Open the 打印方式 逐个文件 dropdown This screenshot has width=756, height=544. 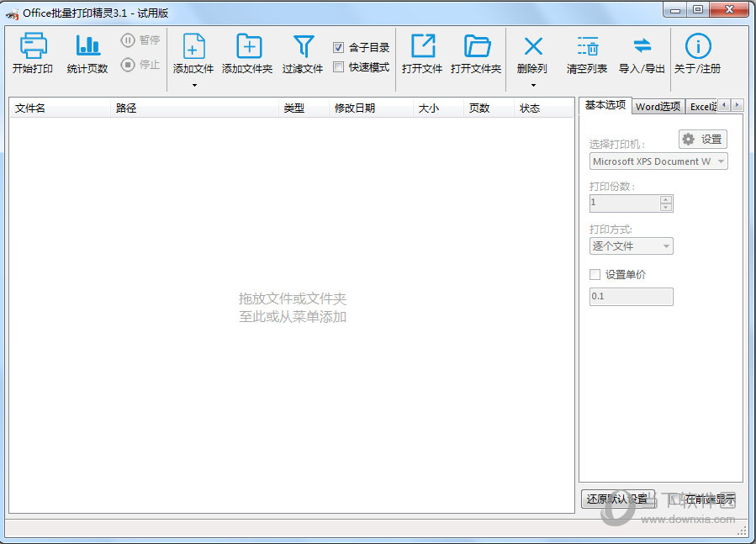[632, 246]
